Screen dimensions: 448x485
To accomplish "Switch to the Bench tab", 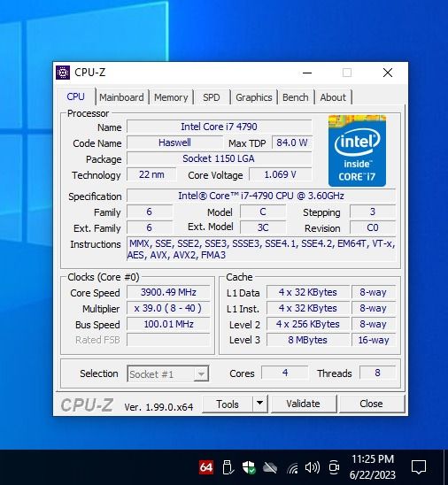I will 296,97.
